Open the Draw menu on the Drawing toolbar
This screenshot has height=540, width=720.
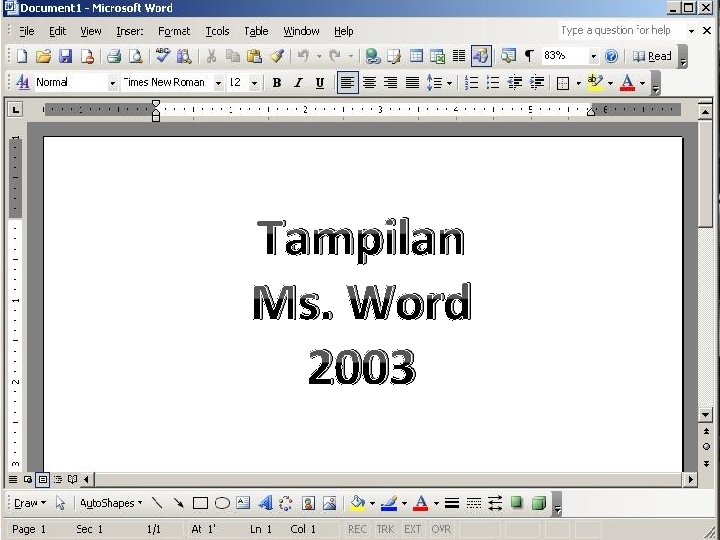tap(30, 503)
